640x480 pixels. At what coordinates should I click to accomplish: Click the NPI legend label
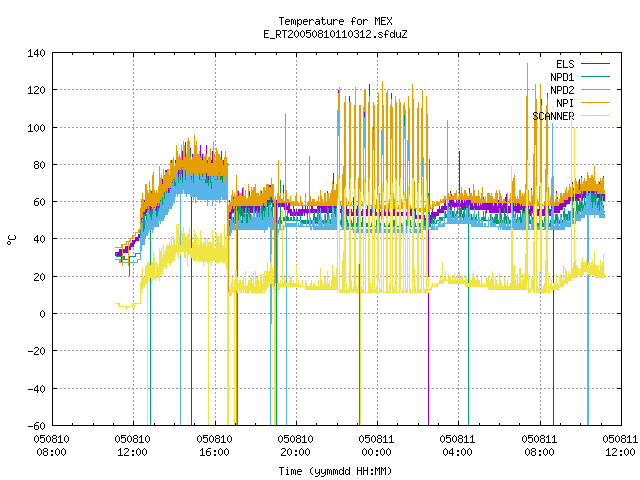(565, 103)
